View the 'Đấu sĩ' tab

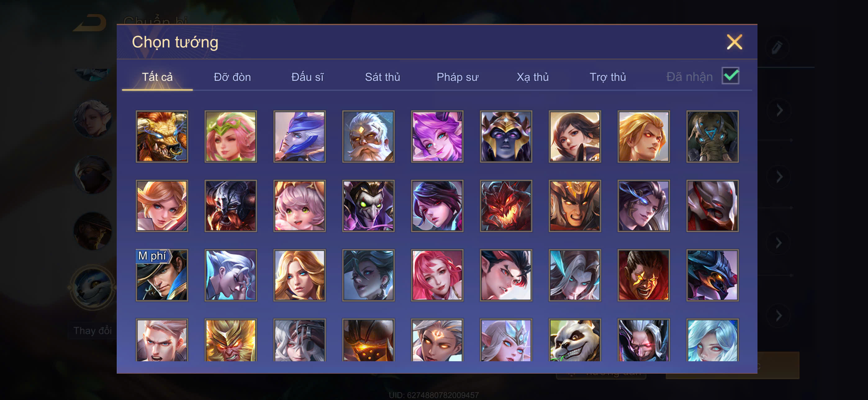[x=307, y=77]
